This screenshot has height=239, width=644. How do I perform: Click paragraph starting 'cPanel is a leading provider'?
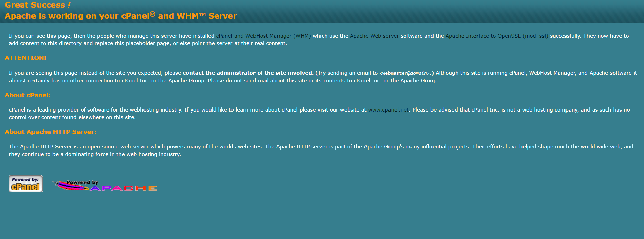[319, 114]
